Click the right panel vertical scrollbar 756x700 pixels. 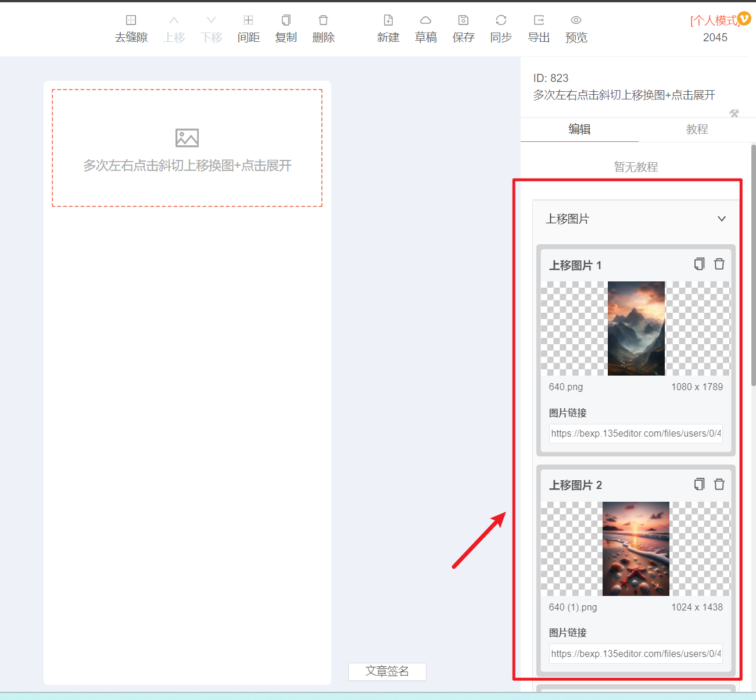tap(753, 265)
